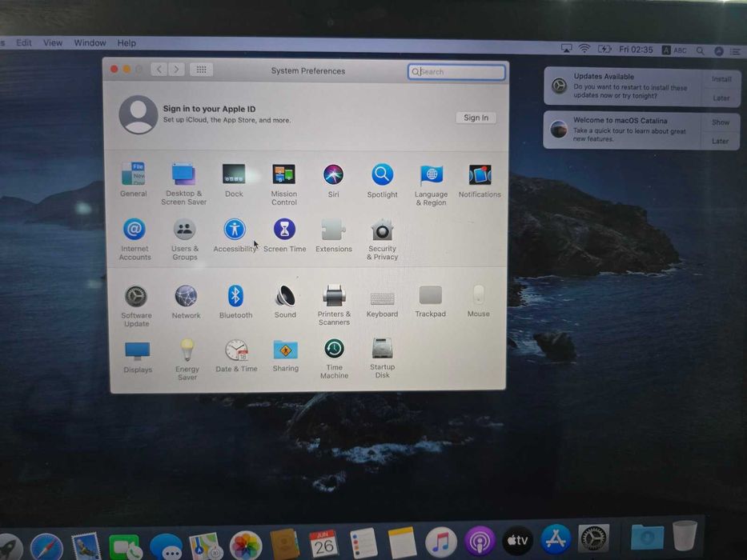The image size is (747, 560).
Task: Focus the System Preferences search field
Action: 456,72
